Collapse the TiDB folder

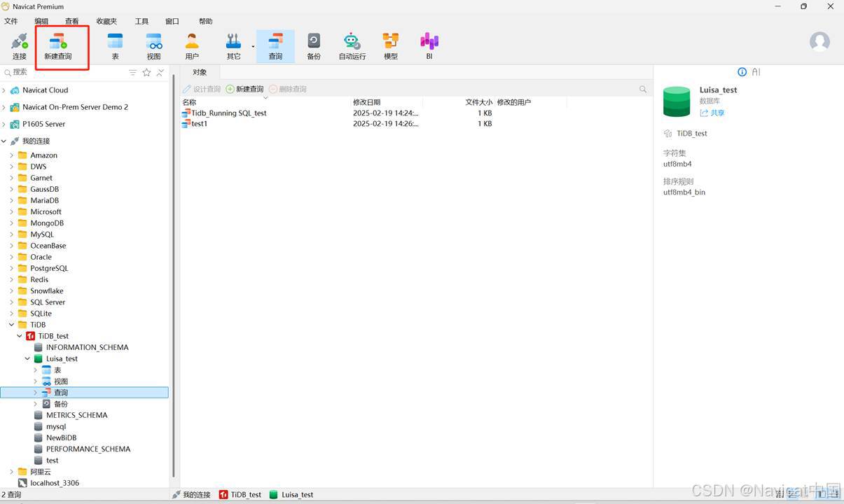12,325
